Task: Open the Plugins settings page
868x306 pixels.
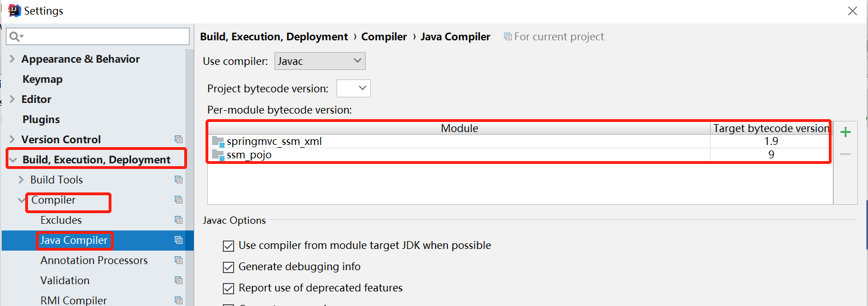Action: (x=41, y=120)
